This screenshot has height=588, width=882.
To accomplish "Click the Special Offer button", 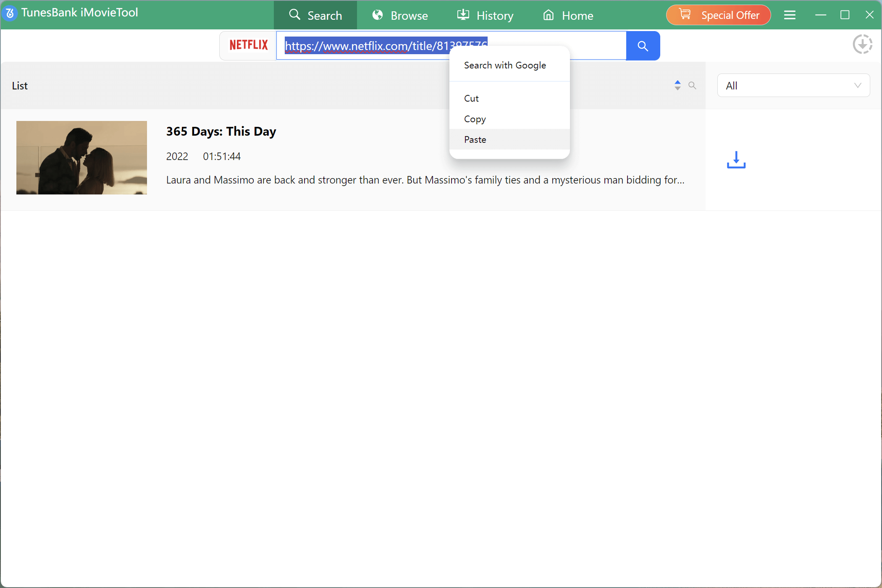I will click(x=718, y=15).
